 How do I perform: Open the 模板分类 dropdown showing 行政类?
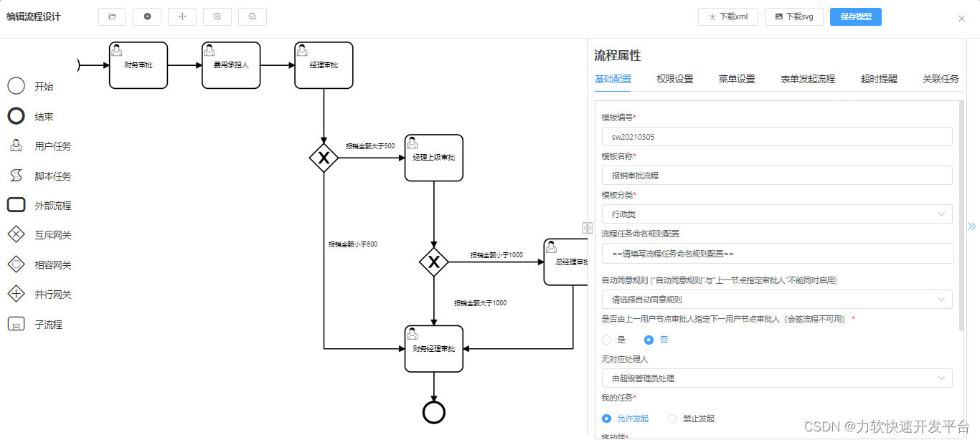[x=777, y=214]
